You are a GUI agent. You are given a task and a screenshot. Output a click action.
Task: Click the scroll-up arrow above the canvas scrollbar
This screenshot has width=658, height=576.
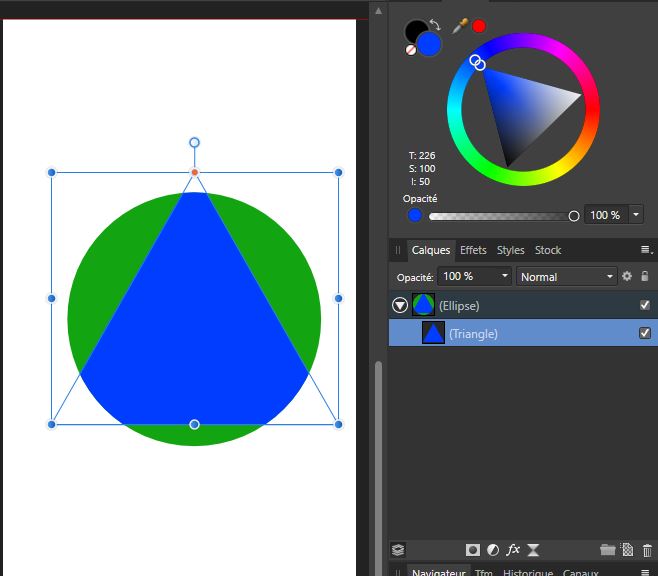click(x=379, y=11)
